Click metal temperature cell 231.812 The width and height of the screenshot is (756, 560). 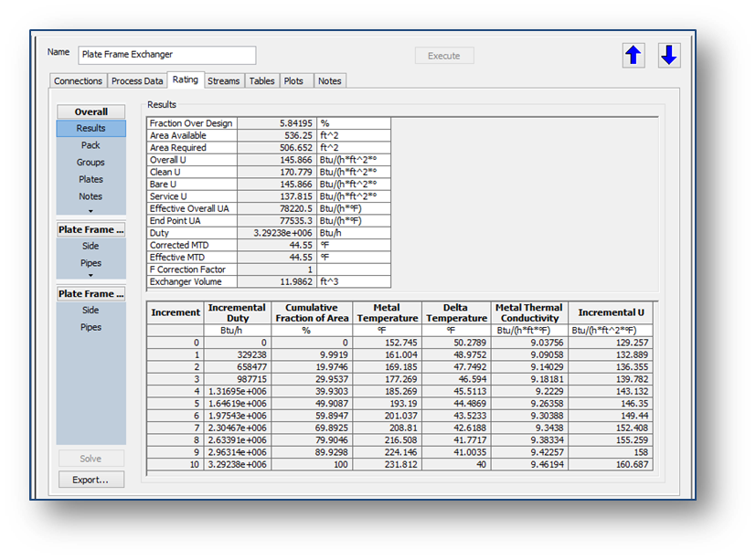pyautogui.click(x=388, y=465)
